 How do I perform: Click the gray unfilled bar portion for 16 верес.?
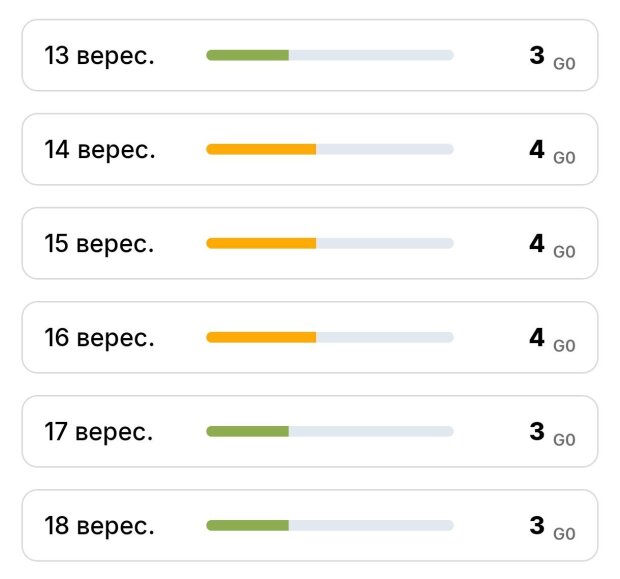385,337
